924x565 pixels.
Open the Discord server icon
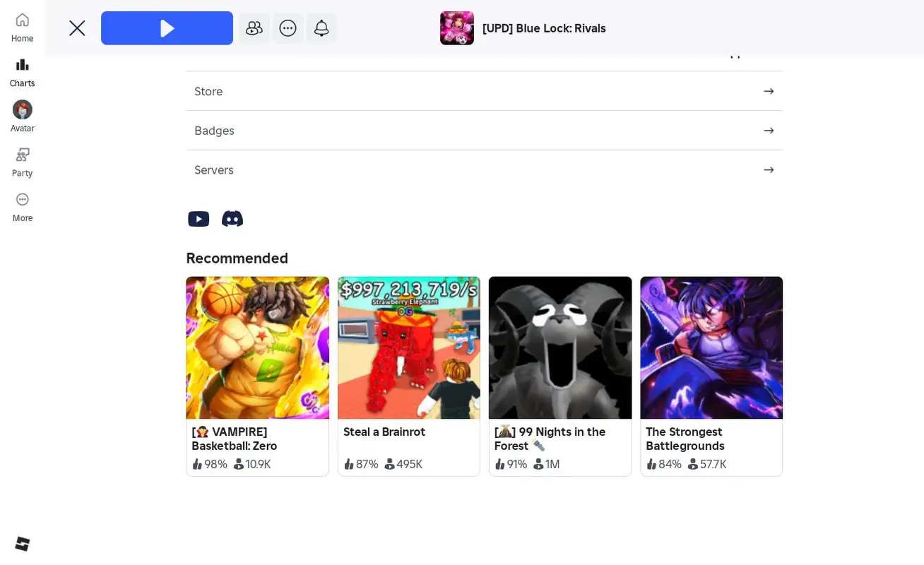232,219
